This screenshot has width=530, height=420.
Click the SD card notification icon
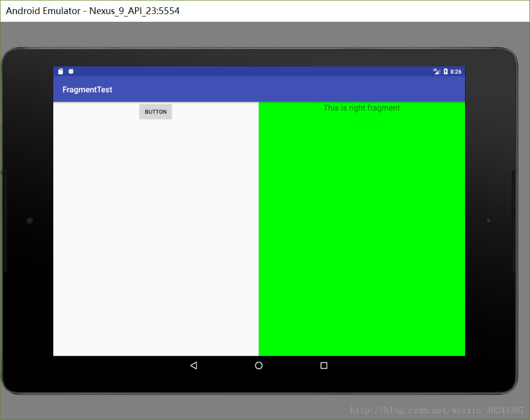[61, 71]
